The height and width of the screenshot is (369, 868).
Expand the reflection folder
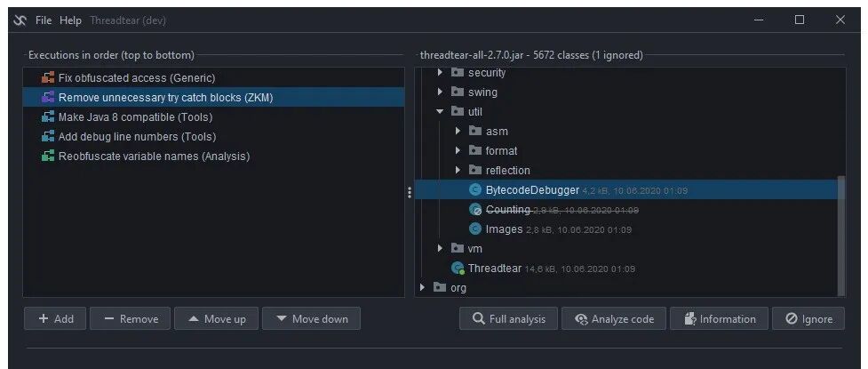458,170
